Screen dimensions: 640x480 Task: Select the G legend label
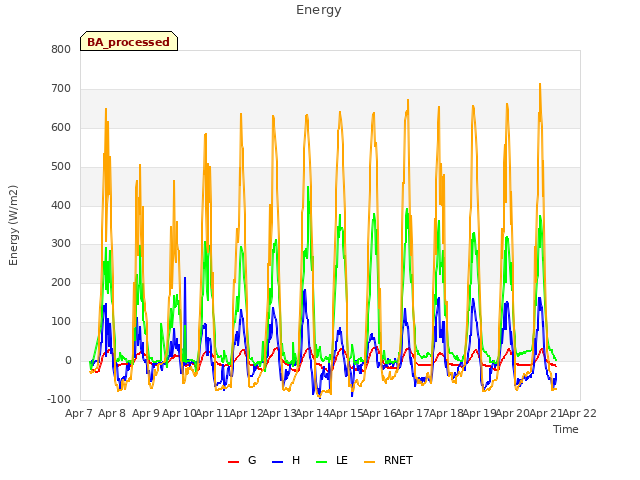tap(252, 460)
